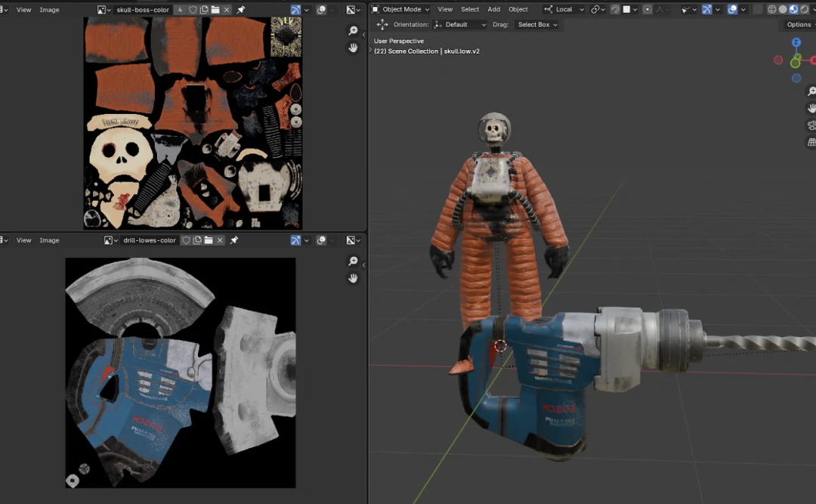The height and width of the screenshot is (504, 816).
Task: Unlink the drill-lowes-color image
Action: (x=220, y=240)
